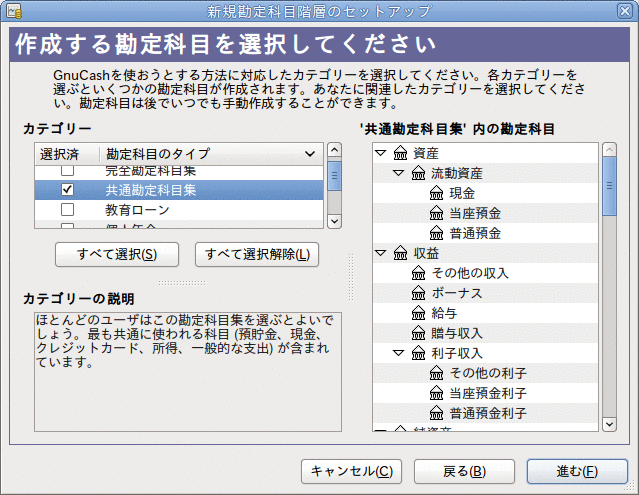Collapse the 利子収入 expander triangle

click(399, 353)
